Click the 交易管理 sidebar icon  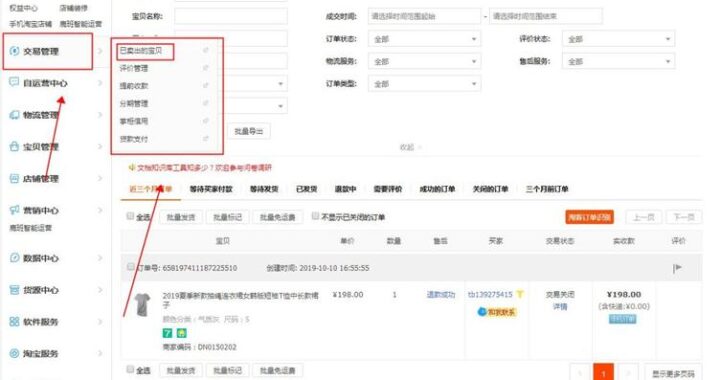click(15, 51)
